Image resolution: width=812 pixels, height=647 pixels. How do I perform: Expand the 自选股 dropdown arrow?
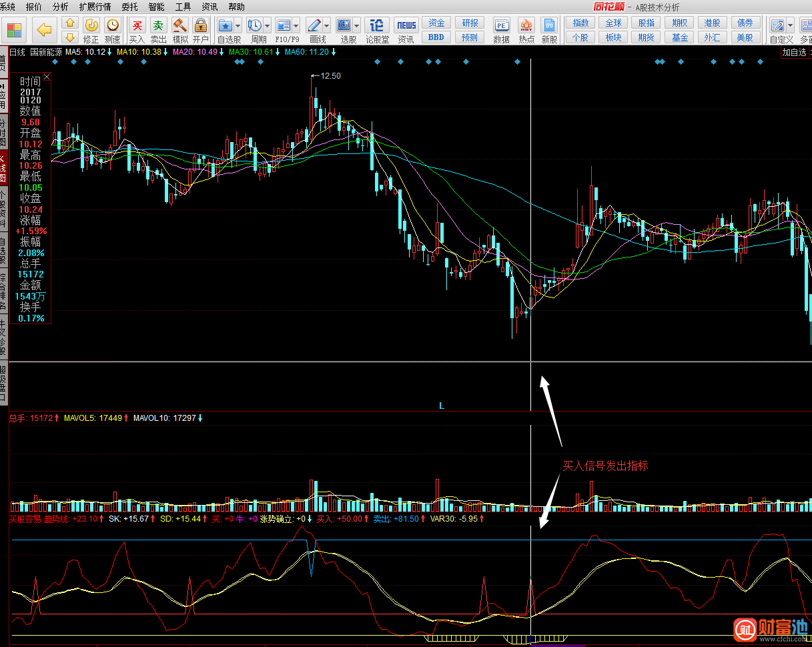pyautogui.click(x=238, y=26)
